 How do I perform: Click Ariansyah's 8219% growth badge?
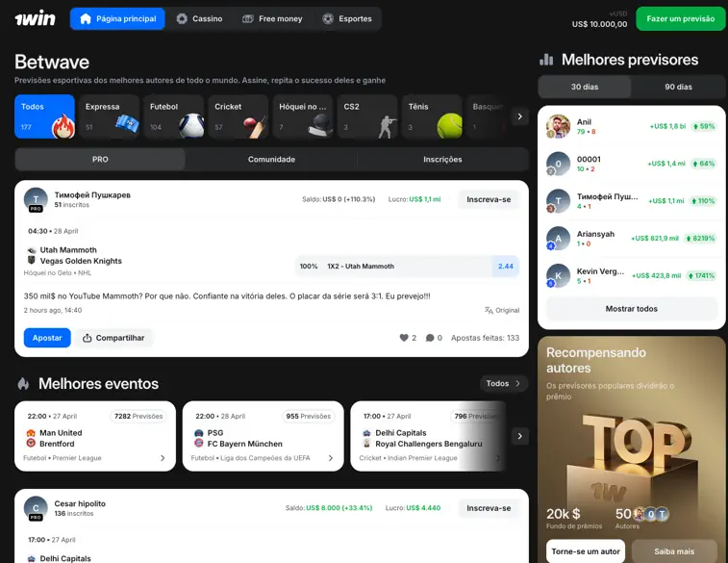tap(700, 239)
